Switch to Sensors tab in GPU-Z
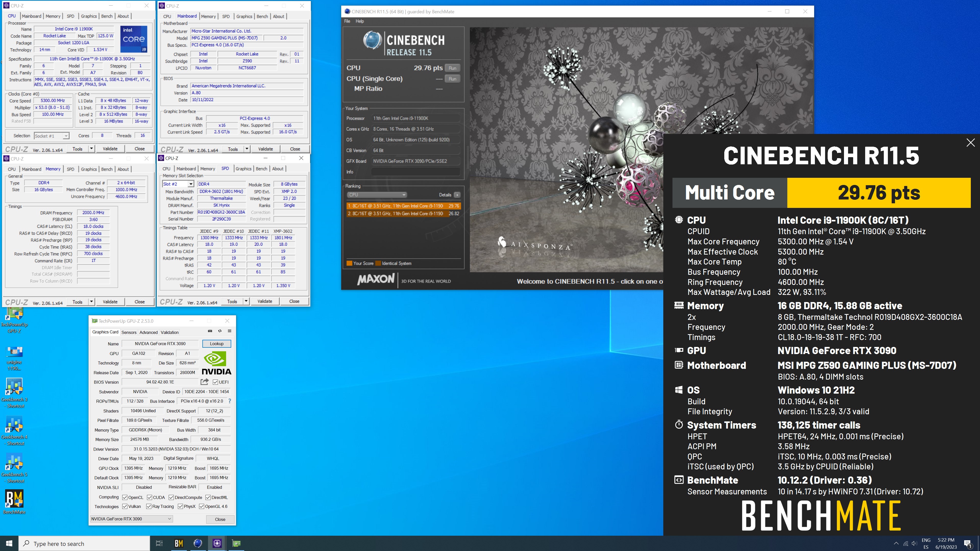The width and height of the screenshot is (980, 551). [129, 332]
